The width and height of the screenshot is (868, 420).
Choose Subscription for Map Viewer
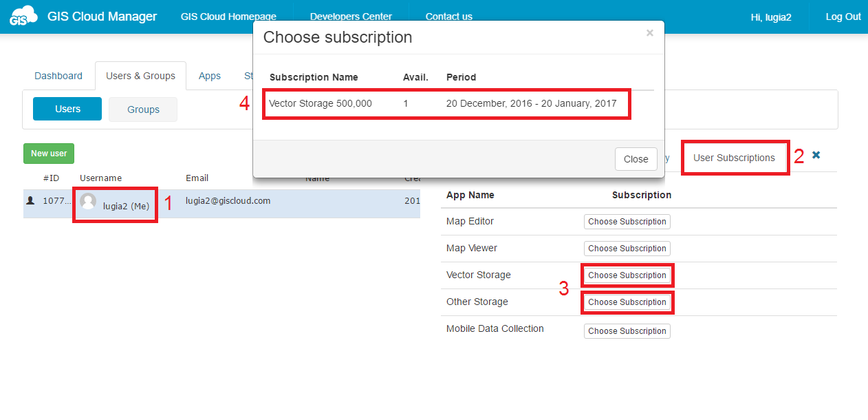[627, 249]
